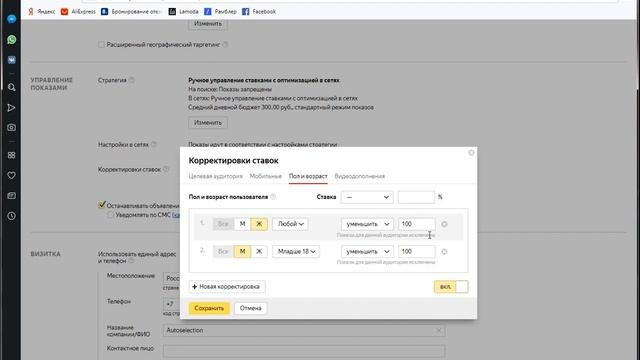The image size is (640, 360).
Task: Open Любой age dropdown in row 1
Action: 290,224
